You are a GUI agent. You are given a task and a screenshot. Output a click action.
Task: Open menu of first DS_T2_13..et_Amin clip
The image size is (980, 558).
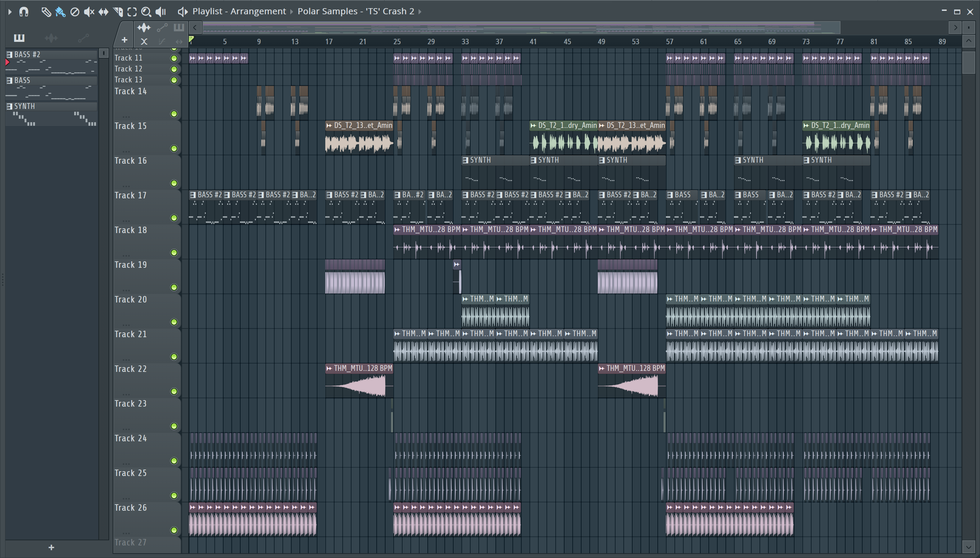pos(329,125)
